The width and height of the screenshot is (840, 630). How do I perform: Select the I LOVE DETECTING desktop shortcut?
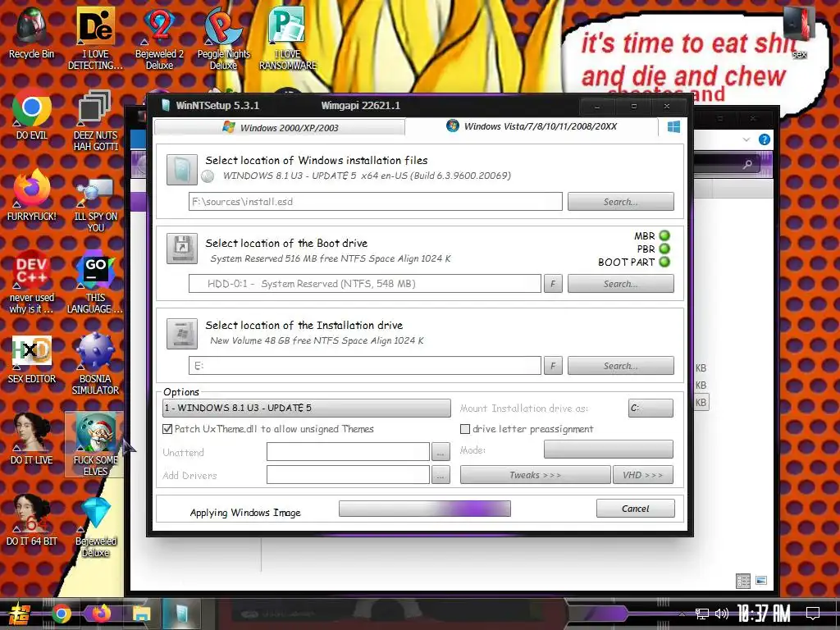pyautogui.click(x=95, y=38)
